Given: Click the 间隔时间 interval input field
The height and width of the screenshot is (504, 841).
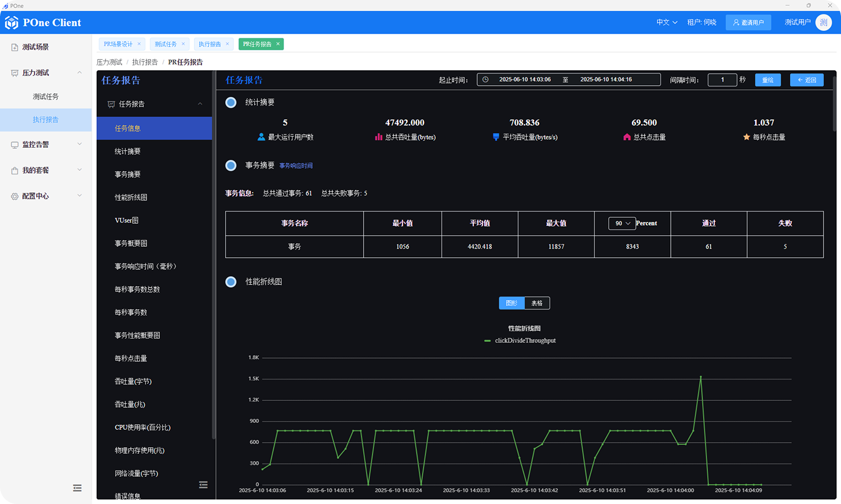Looking at the screenshot, I should point(722,80).
